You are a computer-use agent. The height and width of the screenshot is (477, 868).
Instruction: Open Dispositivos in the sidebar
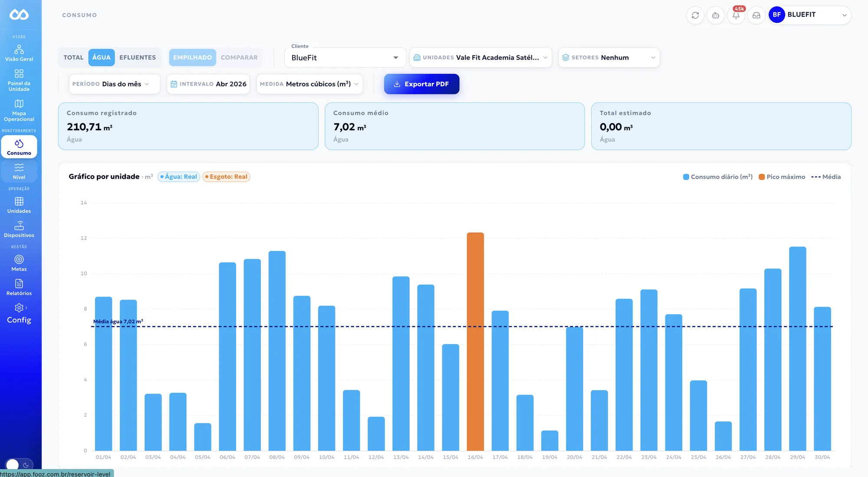19,230
